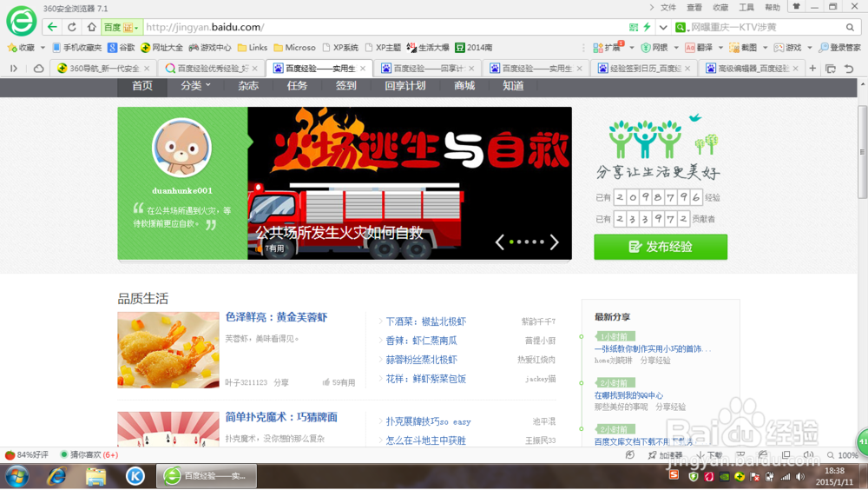The height and width of the screenshot is (490, 868).
Task: Click the volume speaker tray icon
Action: point(800,476)
